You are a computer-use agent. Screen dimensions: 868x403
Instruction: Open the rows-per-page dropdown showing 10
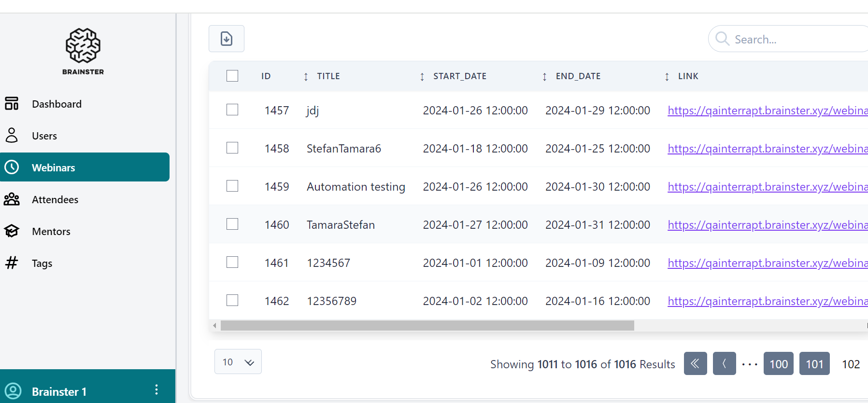point(238,362)
